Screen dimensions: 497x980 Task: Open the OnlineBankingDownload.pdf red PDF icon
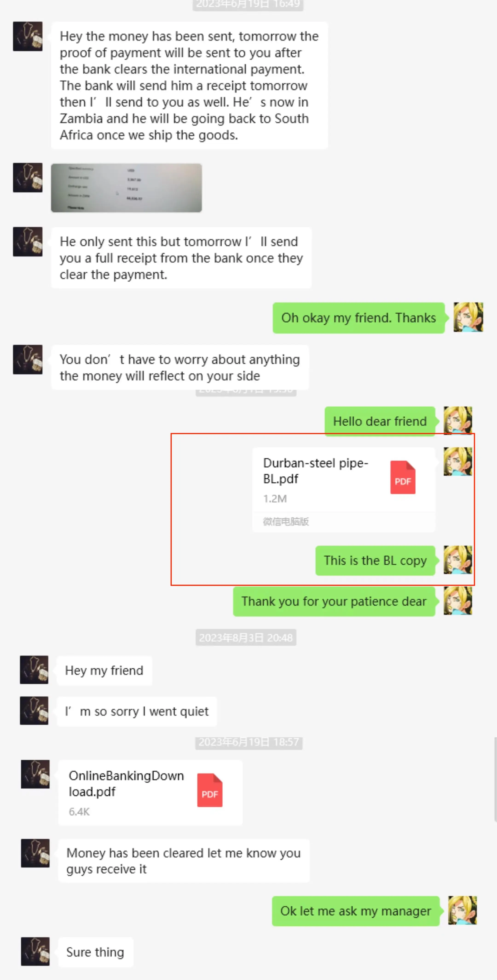pyautogui.click(x=210, y=790)
